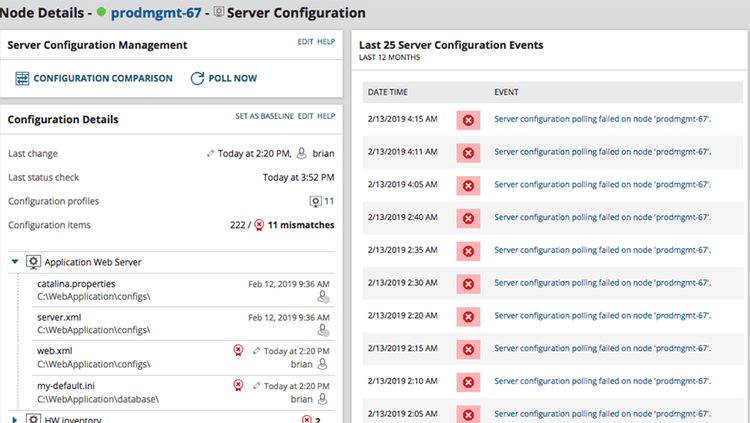Expand the HW inventory group

coord(14,420)
